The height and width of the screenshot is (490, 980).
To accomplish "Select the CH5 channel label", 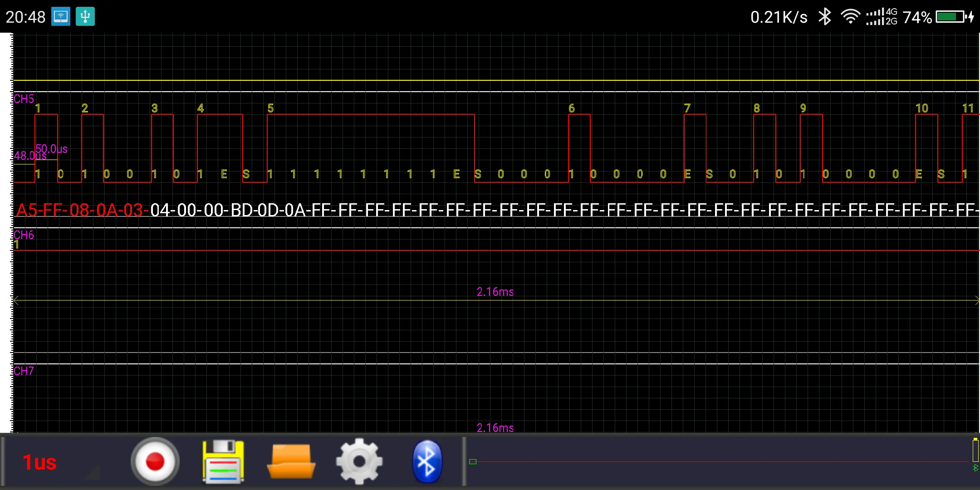I will click(24, 99).
